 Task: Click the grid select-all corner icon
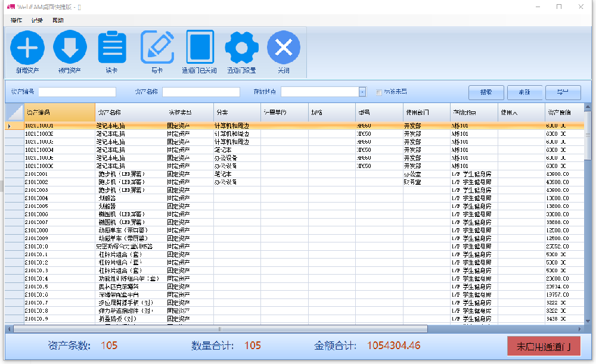tap(14, 112)
